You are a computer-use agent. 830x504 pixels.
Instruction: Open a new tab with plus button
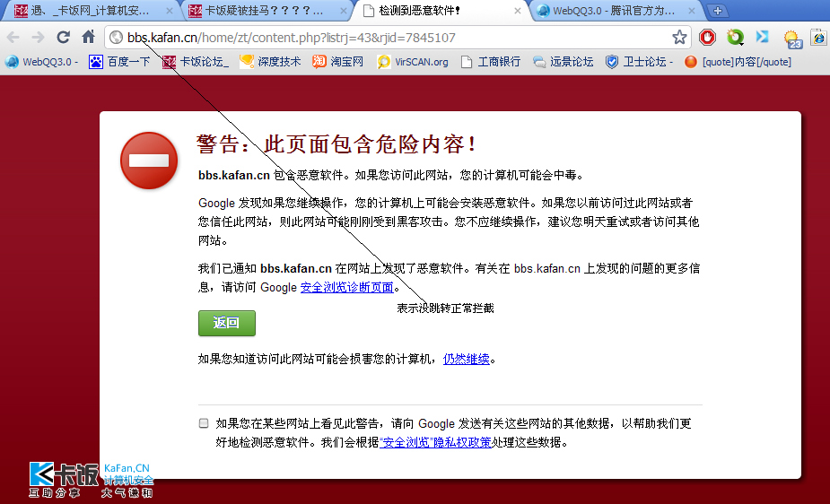pos(717,11)
